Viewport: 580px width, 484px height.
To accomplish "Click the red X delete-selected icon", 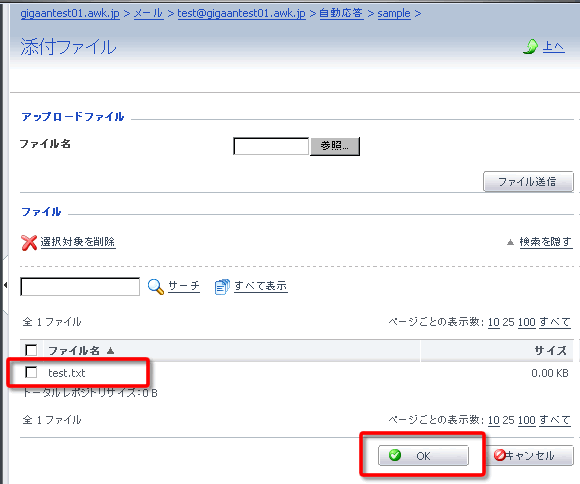I will tap(29, 243).
